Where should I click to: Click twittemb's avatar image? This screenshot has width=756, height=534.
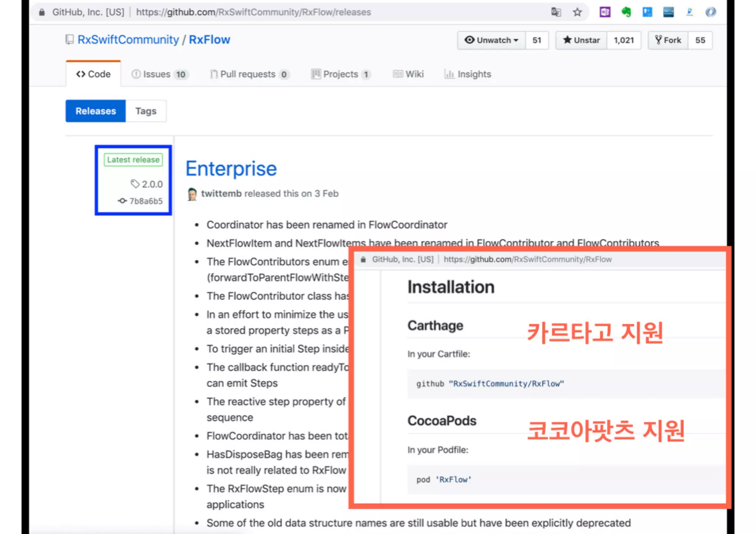(x=192, y=194)
